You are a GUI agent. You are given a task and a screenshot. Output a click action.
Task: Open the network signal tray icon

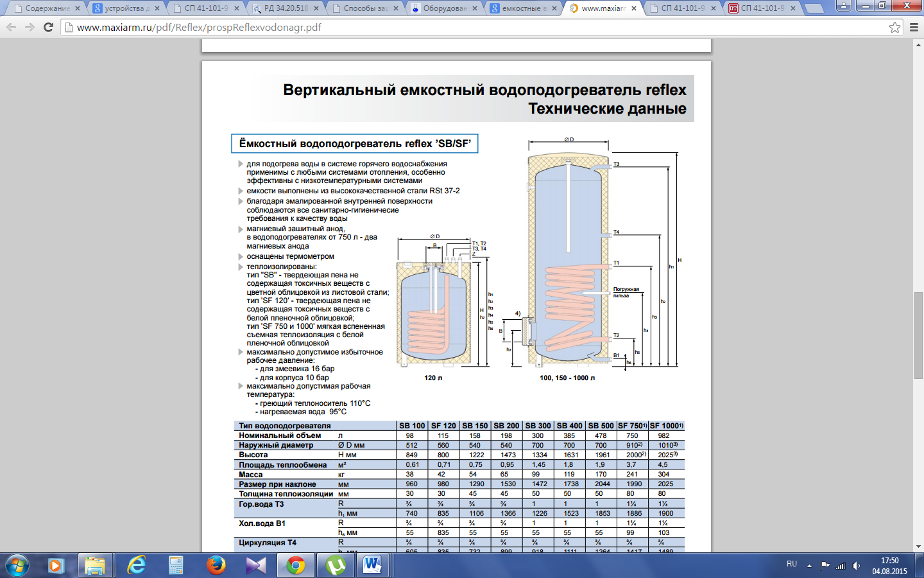tap(841, 566)
